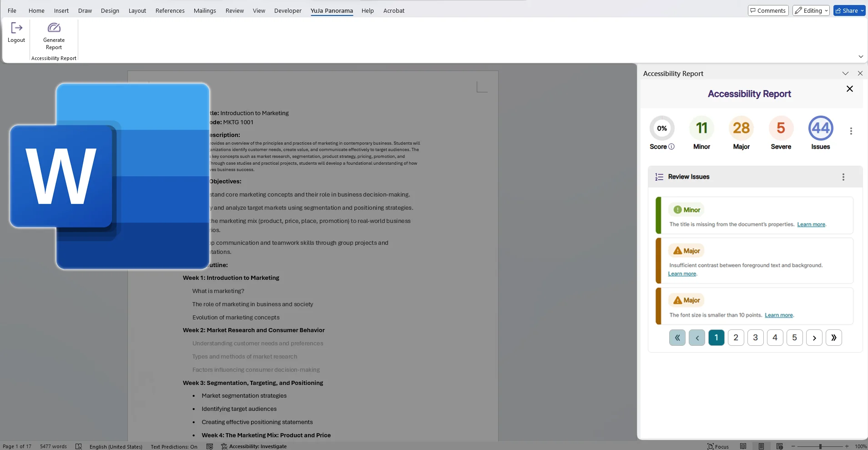Click the Generate Report icon

54,28
